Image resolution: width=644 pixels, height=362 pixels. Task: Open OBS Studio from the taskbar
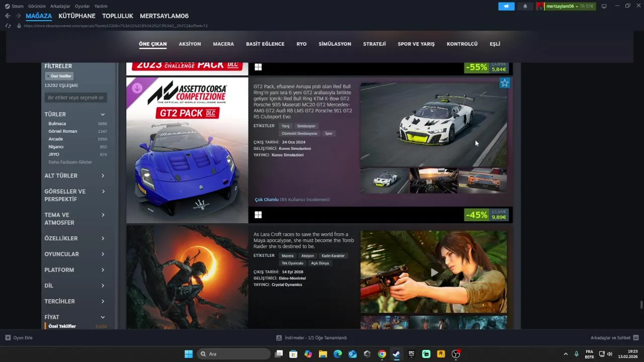[x=456, y=354]
